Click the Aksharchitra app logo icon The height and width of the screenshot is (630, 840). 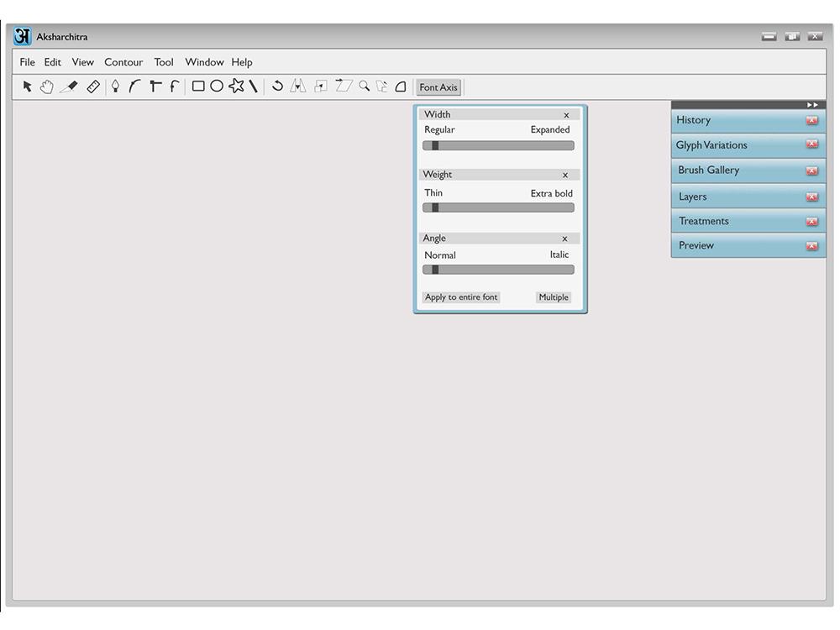click(x=23, y=36)
